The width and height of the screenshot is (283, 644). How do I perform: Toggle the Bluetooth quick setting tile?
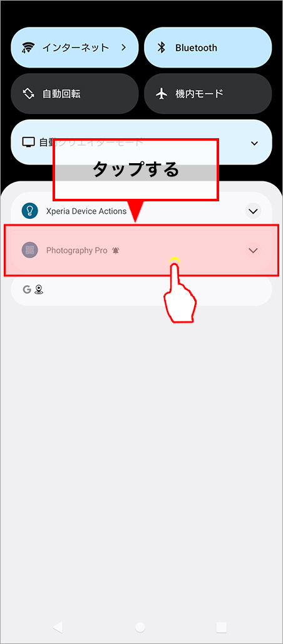(208, 48)
